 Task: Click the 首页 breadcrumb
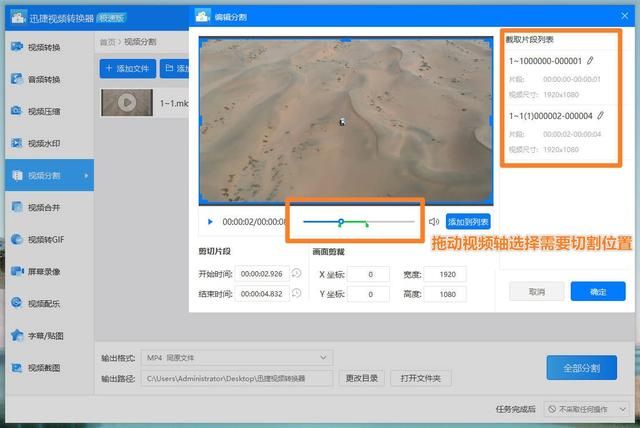tap(107, 42)
